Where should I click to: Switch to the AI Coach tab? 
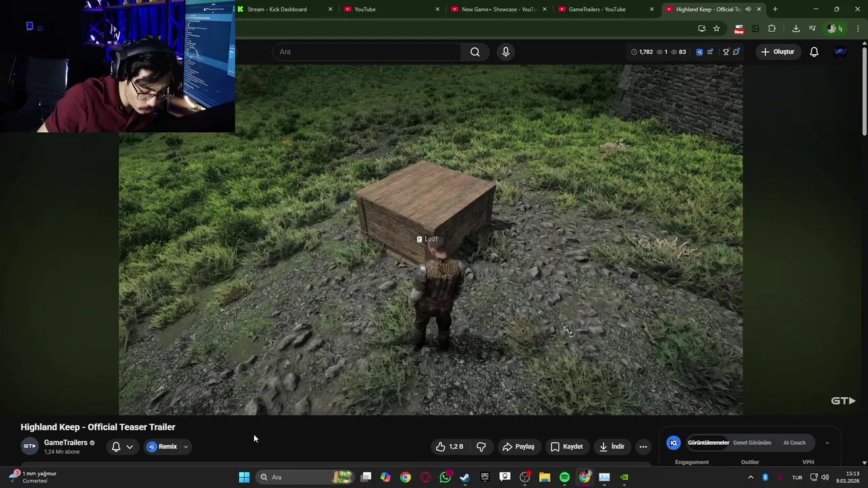click(x=794, y=443)
